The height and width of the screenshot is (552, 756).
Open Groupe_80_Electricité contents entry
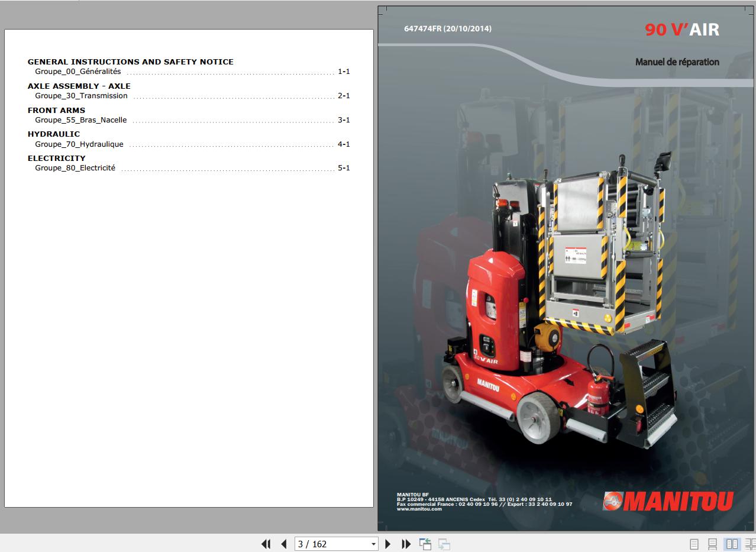tap(192, 168)
